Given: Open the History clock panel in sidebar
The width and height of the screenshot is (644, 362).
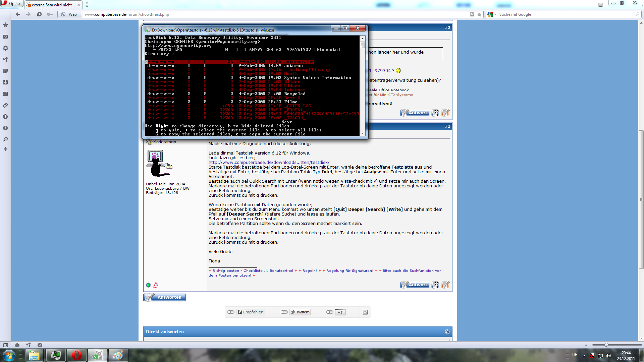Looking at the screenshot, I should click(x=5, y=128).
